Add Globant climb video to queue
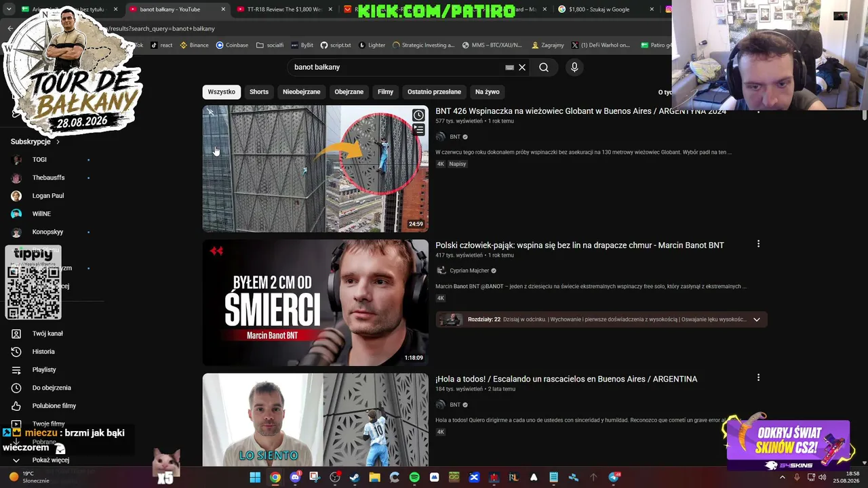 [x=418, y=129]
